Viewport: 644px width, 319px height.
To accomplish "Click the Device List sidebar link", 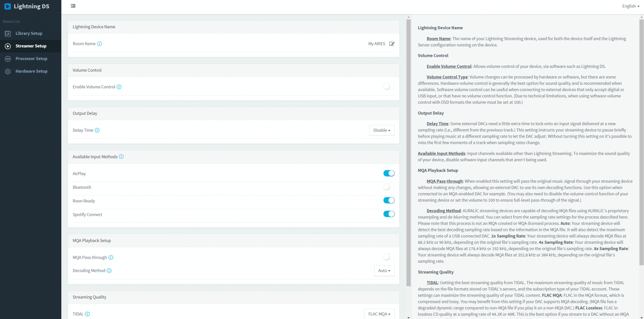I will 11,22.
